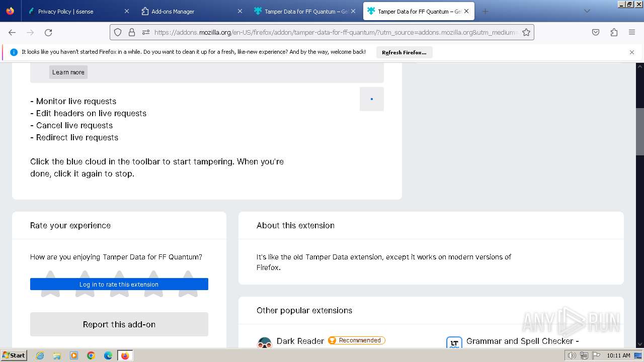The image size is (644, 362).
Task: Close the Privacy Policy | 6sense tab
Action: click(x=126, y=11)
